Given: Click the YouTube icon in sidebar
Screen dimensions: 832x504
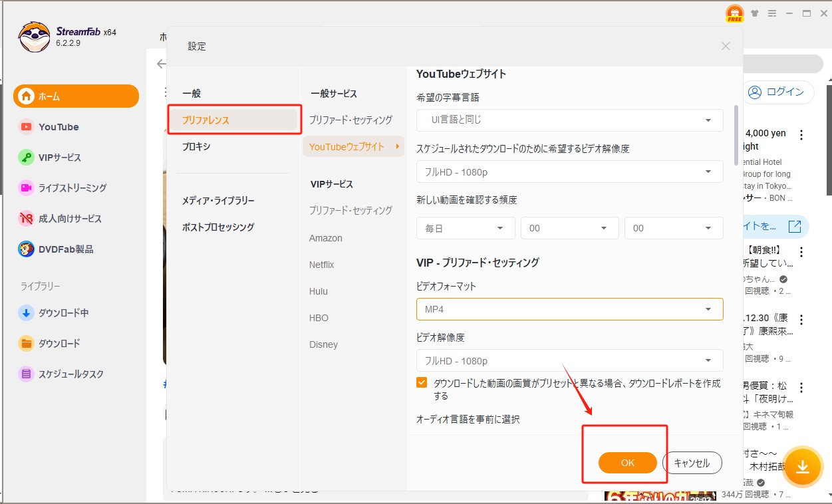Looking at the screenshot, I should click(x=27, y=127).
